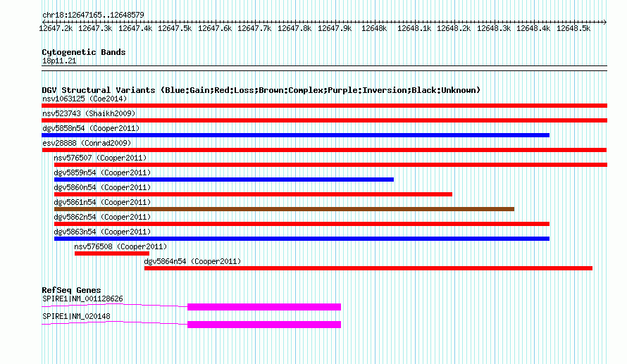Select the dgv5861n54 (Cooper2011) label
The image size is (627, 364).
coord(102,202)
